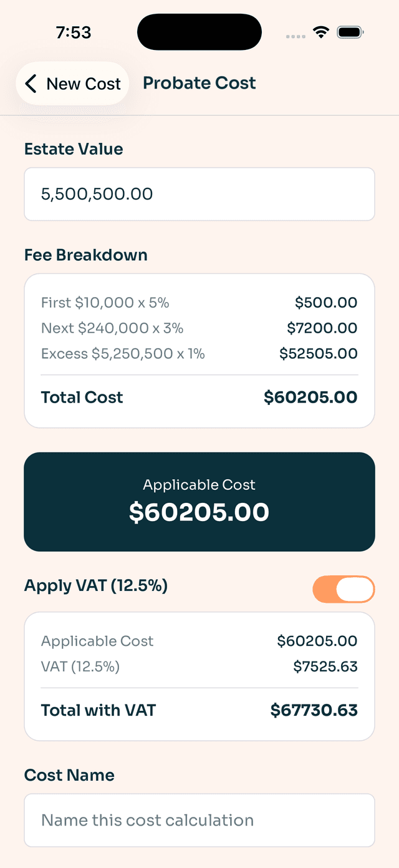
Task: Select the Probate Cost title
Action: point(199,82)
